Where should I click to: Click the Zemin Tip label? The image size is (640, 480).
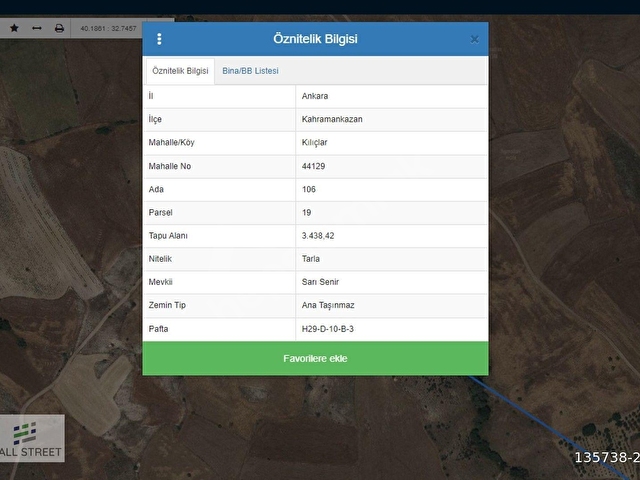167,305
